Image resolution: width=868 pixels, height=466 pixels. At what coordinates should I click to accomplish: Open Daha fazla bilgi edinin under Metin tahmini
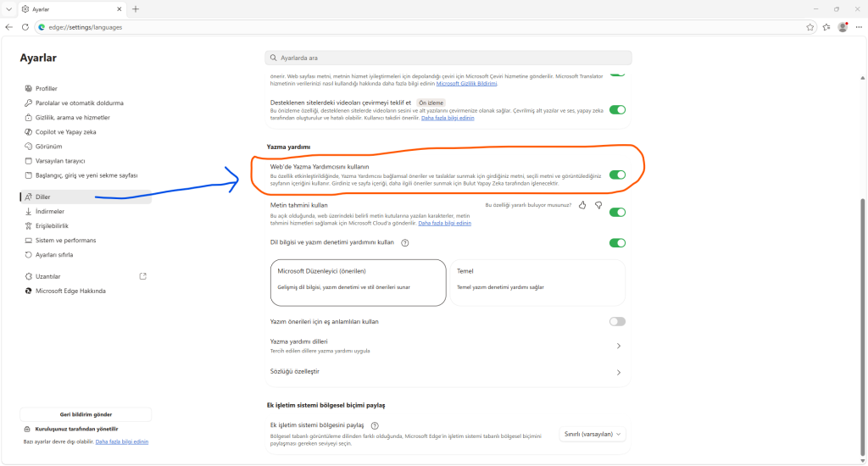click(x=444, y=223)
